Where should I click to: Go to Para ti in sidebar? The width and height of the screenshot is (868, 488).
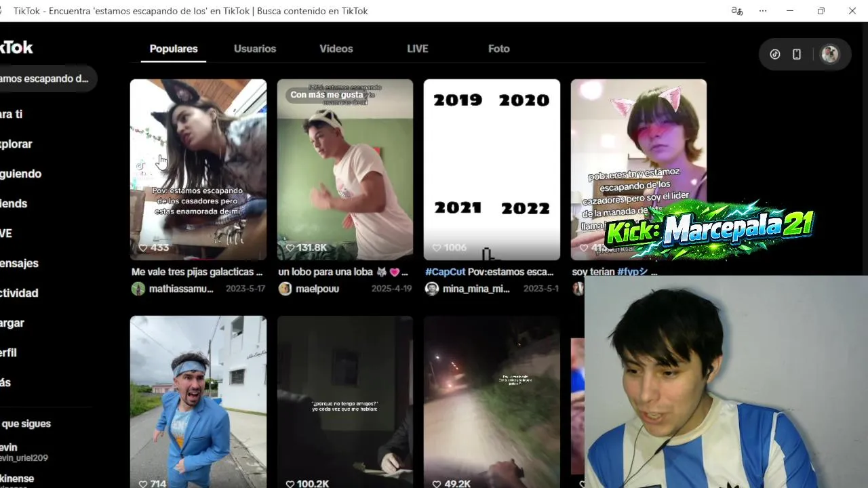click(x=12, y=114)
